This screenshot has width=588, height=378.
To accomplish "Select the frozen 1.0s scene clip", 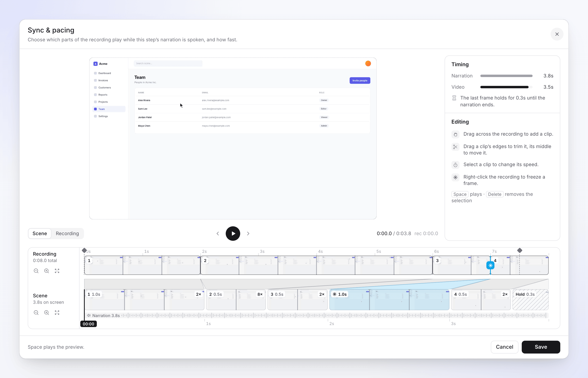I will point(389,300).
